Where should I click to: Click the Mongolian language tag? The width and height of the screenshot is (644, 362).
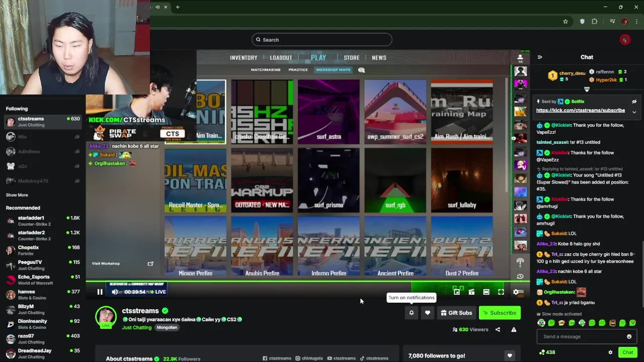coord(167,328)
